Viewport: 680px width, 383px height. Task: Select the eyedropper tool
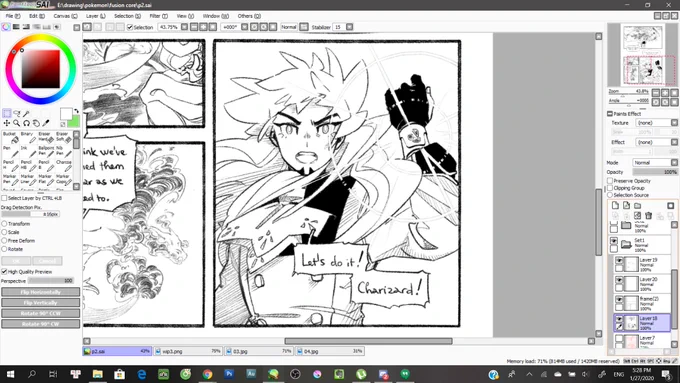46,123
